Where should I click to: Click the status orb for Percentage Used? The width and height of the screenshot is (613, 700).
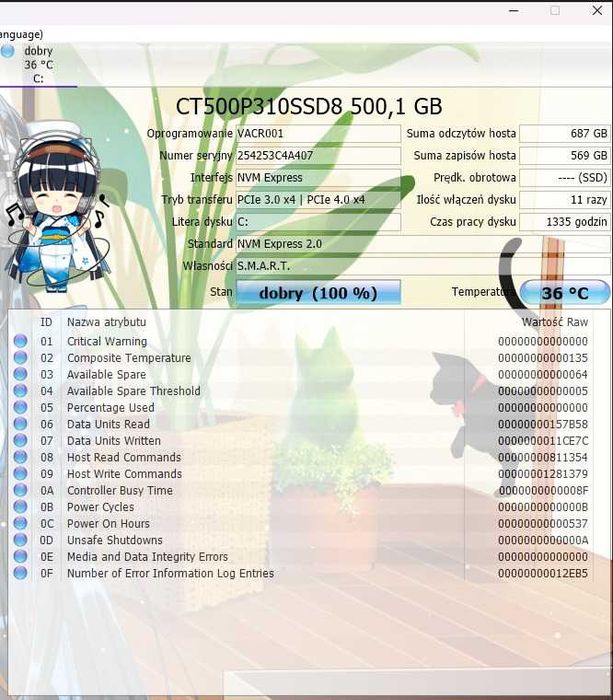pos(20,407)
